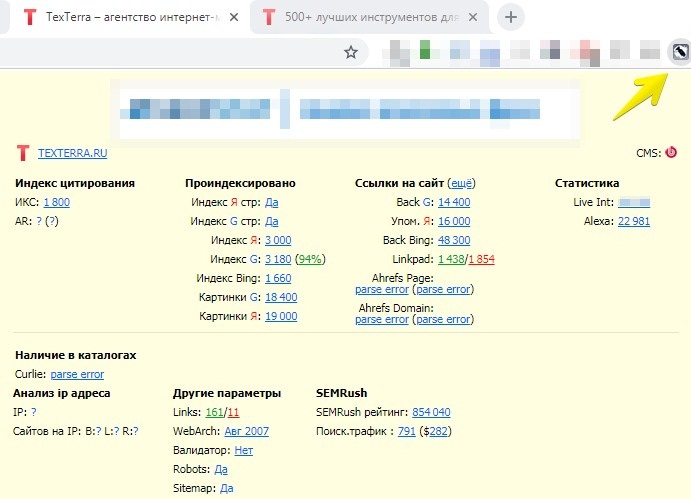Click the SEMRush heading
The height and width of the screenshot is (499, 691).
(x=342, y=393)
